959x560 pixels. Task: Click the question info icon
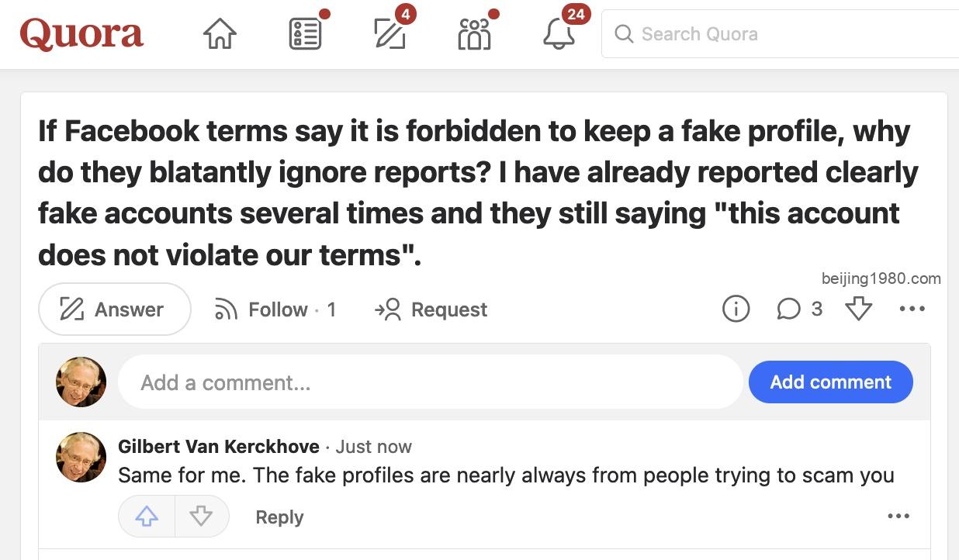[x=736, y=309]
